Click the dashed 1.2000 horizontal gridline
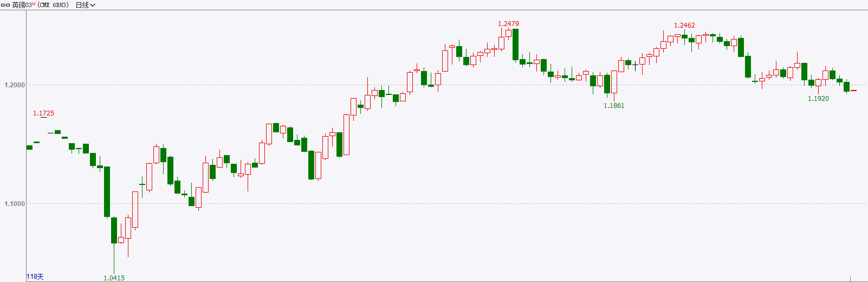Image resolution: width=868 pixels, height=282 pixels. click(x=444, y=85)
